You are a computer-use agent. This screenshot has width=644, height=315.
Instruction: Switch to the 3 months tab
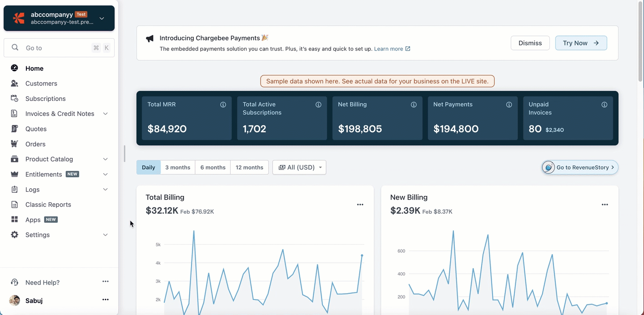coord(178,167)
